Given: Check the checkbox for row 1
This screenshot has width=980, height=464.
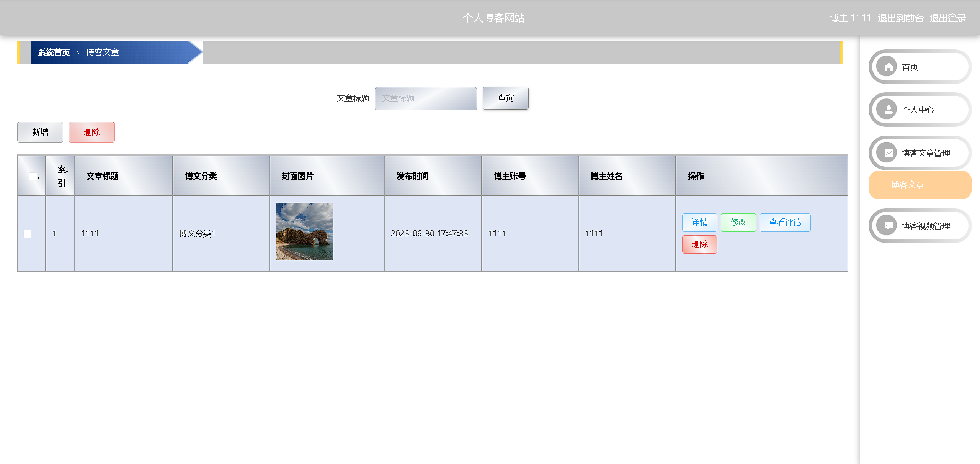Looking at the screenshot, I should [28, 234].
